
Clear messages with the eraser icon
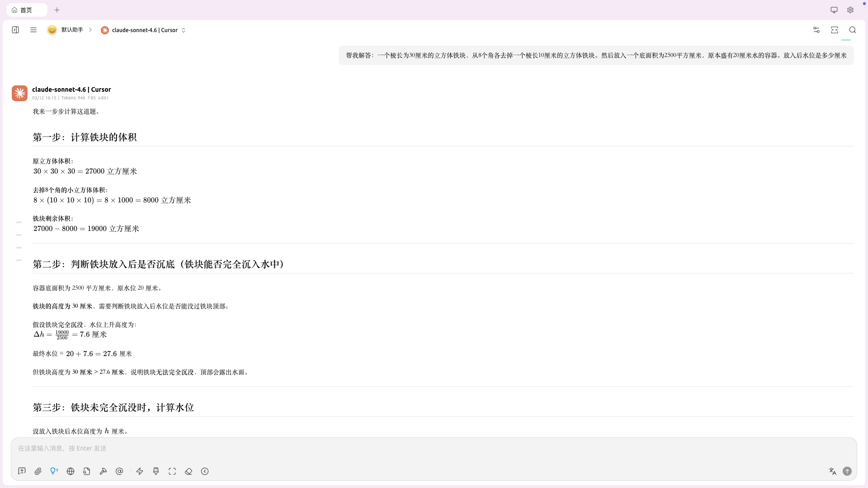click(x=189, y=471)
